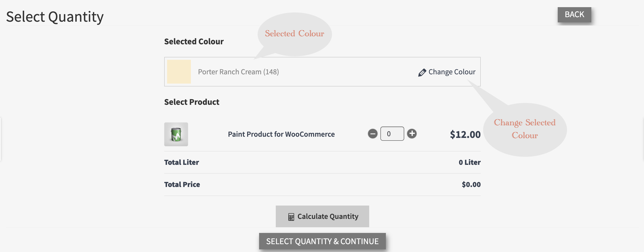644x252 pixels.
Task: Click the Change Selected Colour speech bubble
Action: (x=525, y=129)
